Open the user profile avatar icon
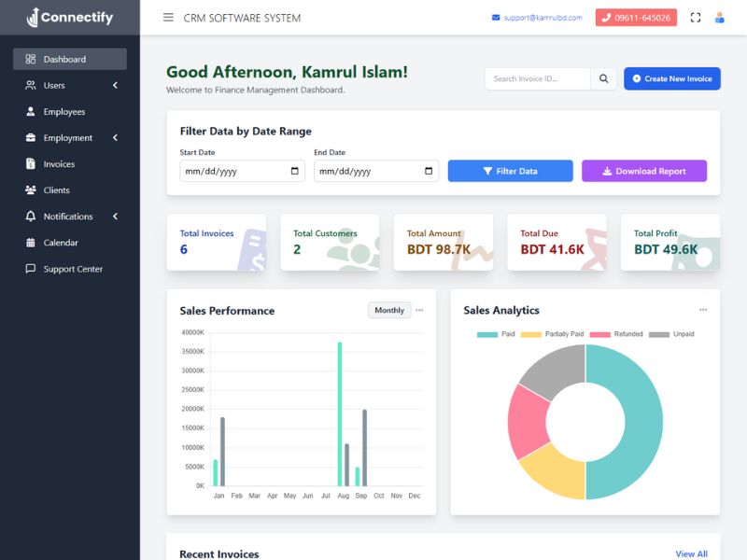Image resolution: width=747 pixels, height=560 pixels. click(719, 18)
